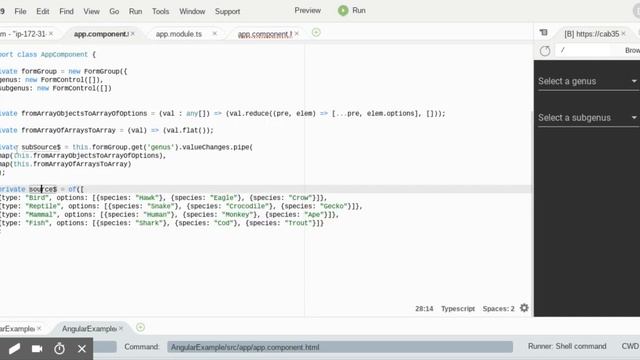Select the Runner: Shell command option
Viewport: 640px width, 360px height.
(567, 346)
